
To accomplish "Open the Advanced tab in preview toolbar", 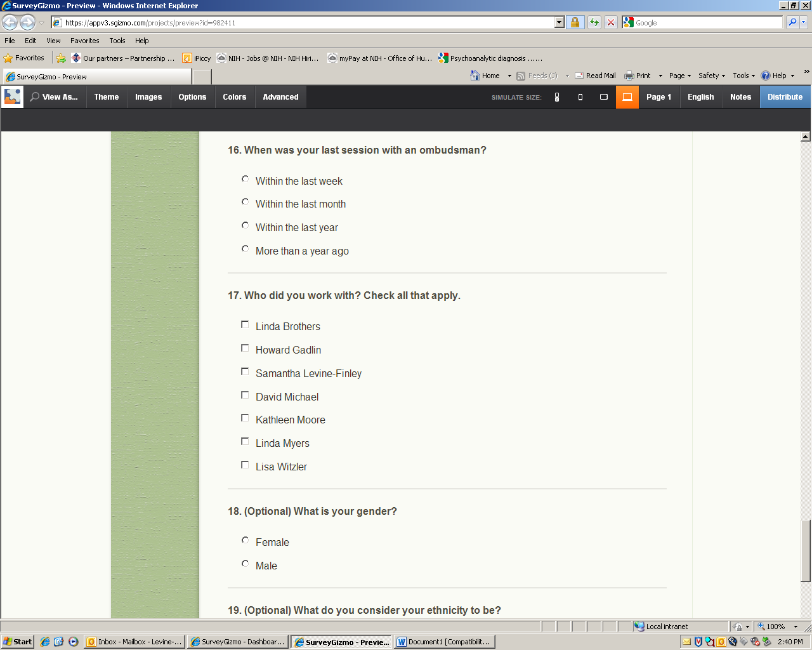I will pos(281,97).
